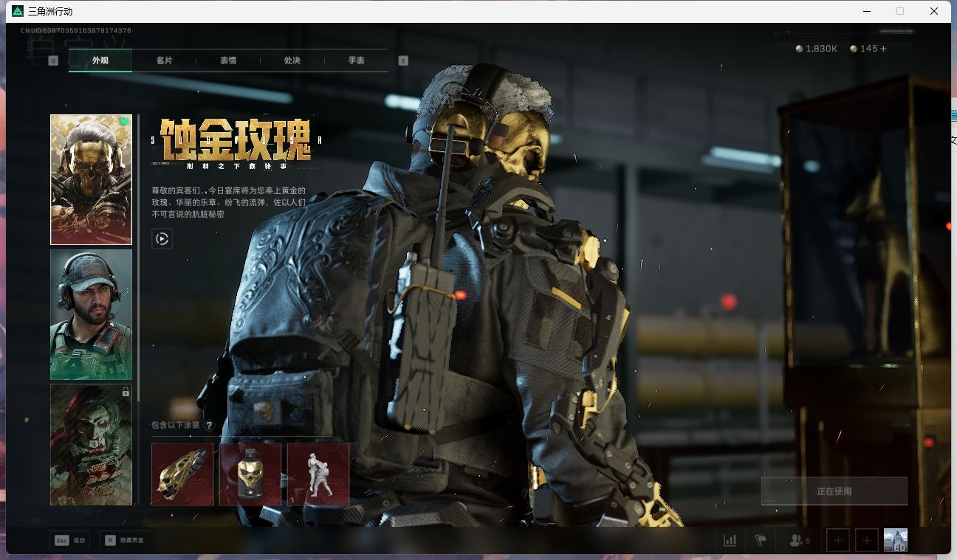Click the flag icon in bottom bar
Image resolution: width=957 pixels, height=560 pixels.
click(761, 540)
